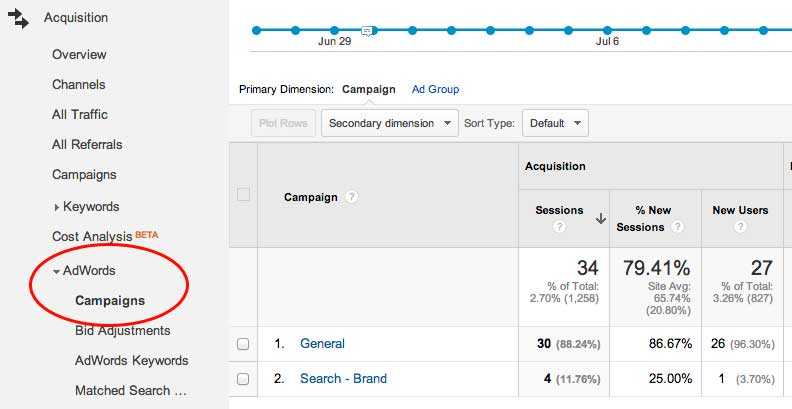Click help icon under Sessions column
This screenshot has width=792, height=409.
click(559, 227)
